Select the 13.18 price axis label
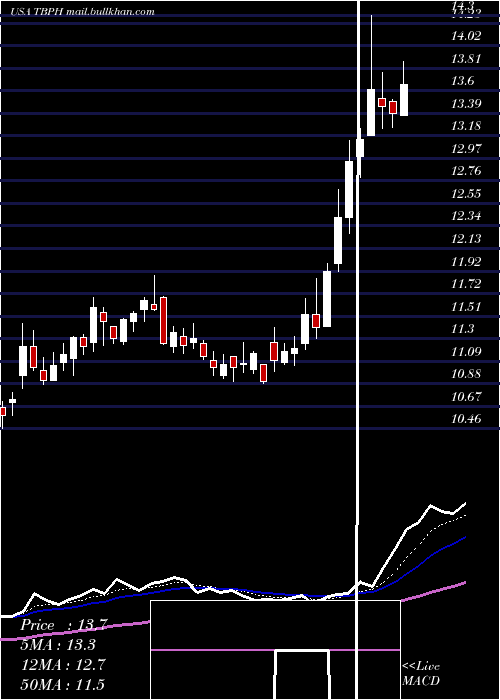The height and width of the screenshot is (700, 500). click(x=466, y=126)
